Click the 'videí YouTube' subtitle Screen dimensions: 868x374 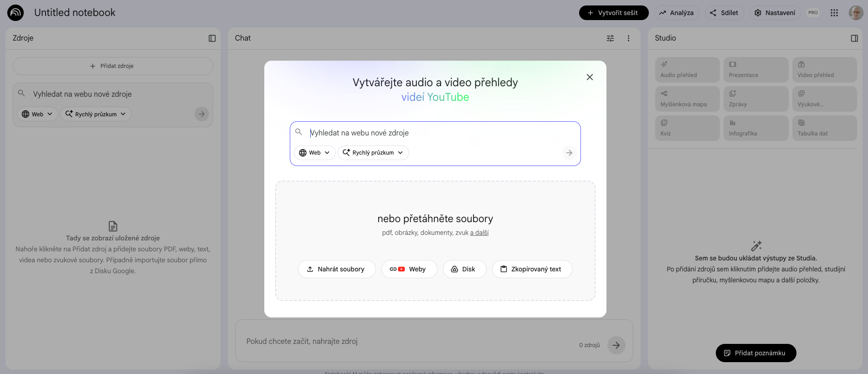click(435, 97)
